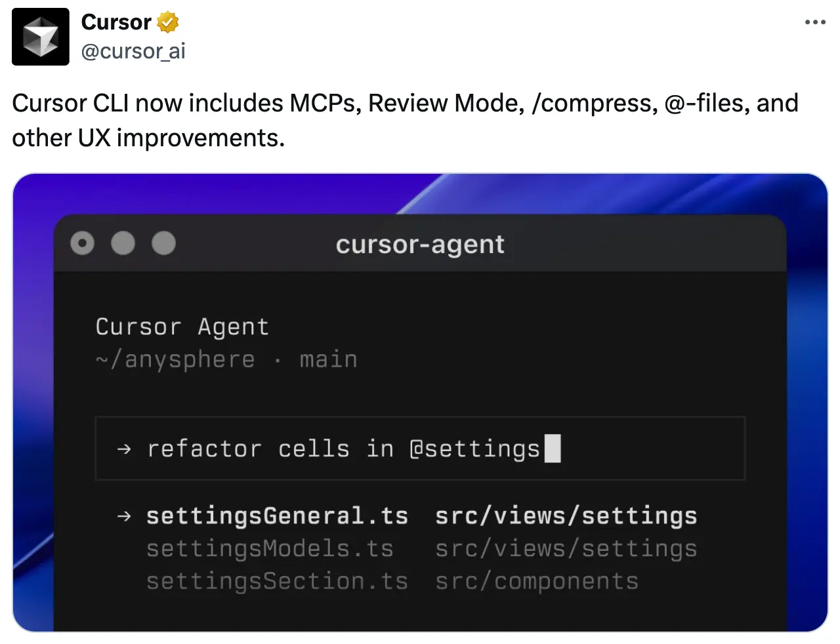Click the terminal prompt input containing @settings
This screenshot has height=644, width=840.
(x=421, y=449)
